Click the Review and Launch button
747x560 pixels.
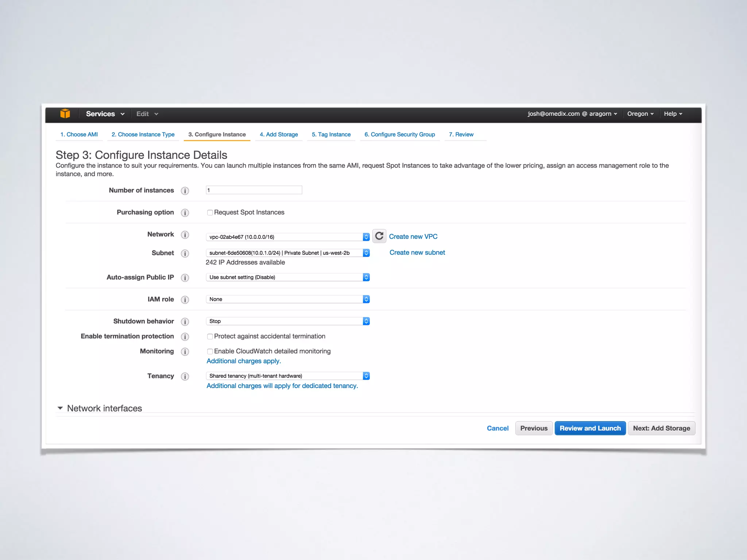pos(590,428)
